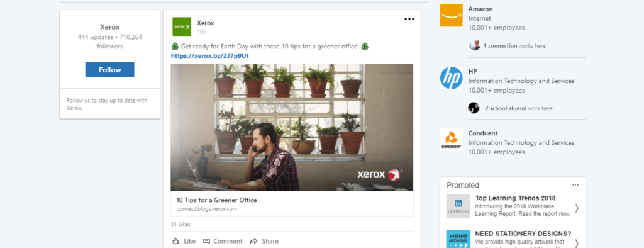Click the Share arrow icon
The height and width of the screenshot is (248, 644).
[253, 241]
